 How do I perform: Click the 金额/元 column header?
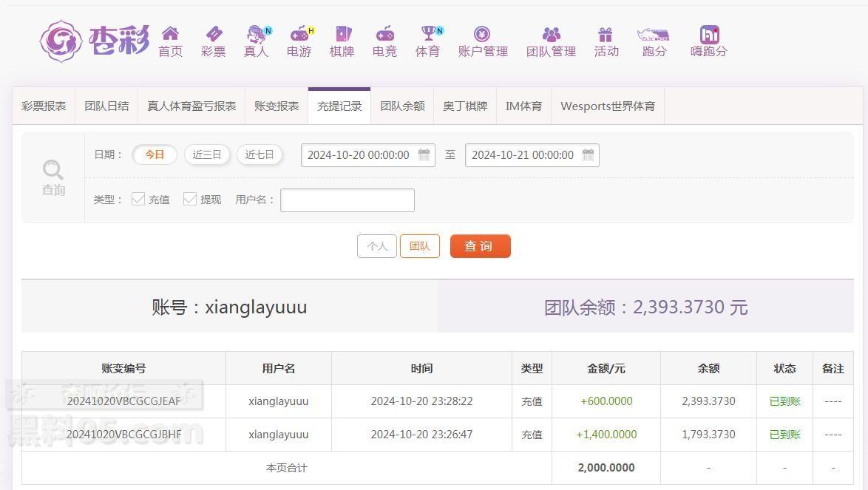[606, 368]
